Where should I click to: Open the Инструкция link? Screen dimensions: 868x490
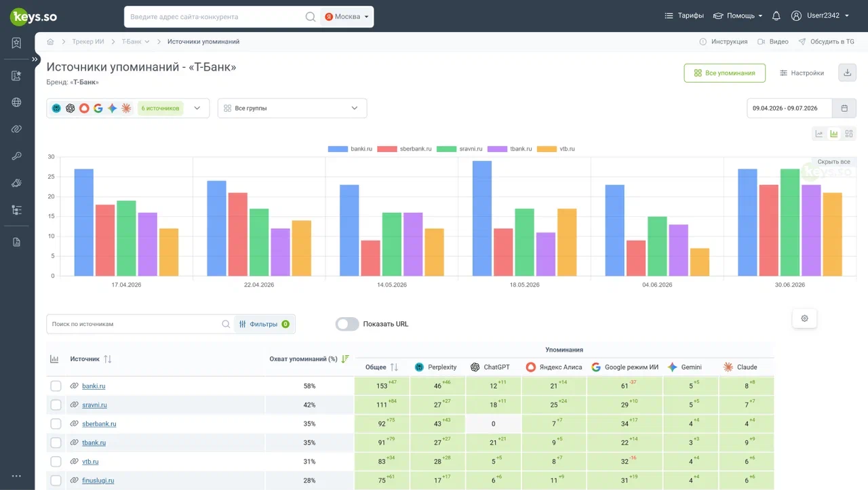click(724, 42)
